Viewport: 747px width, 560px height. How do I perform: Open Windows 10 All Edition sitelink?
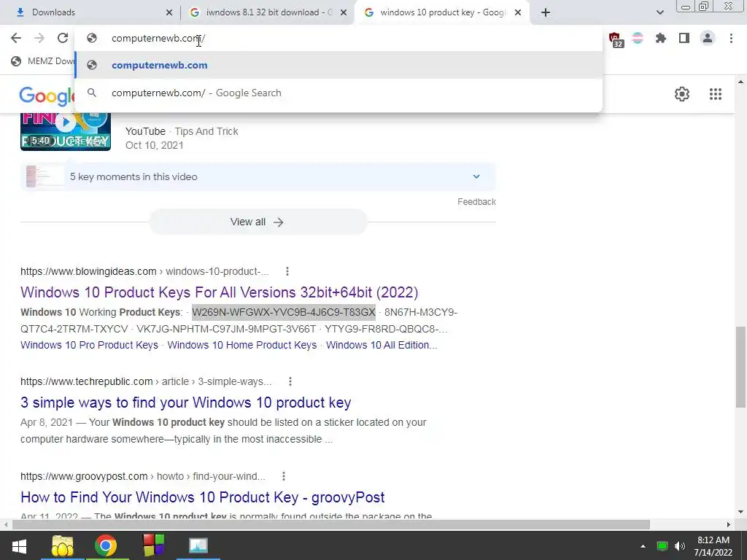tap(381, 345)
